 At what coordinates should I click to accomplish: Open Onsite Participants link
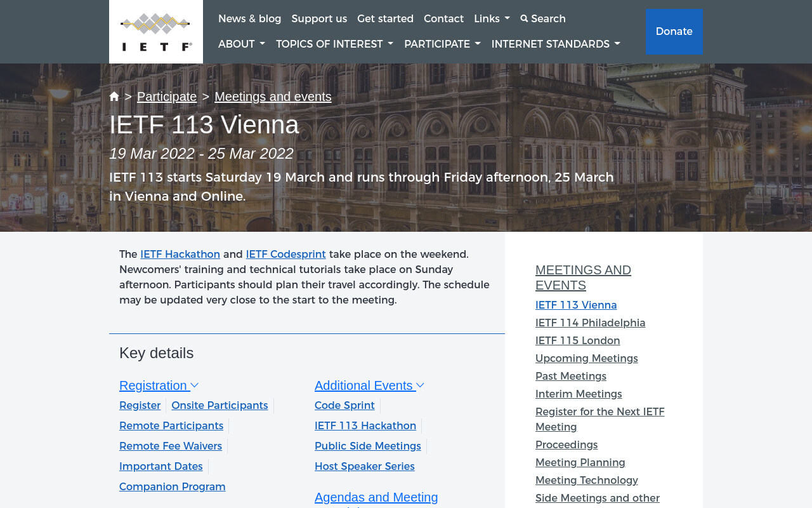click(x=219, y=405)
